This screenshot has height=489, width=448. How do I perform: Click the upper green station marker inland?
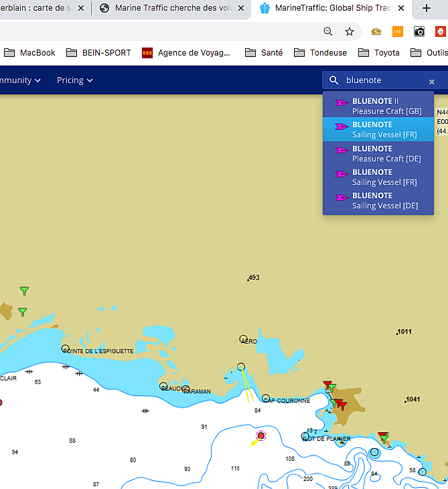24,291
